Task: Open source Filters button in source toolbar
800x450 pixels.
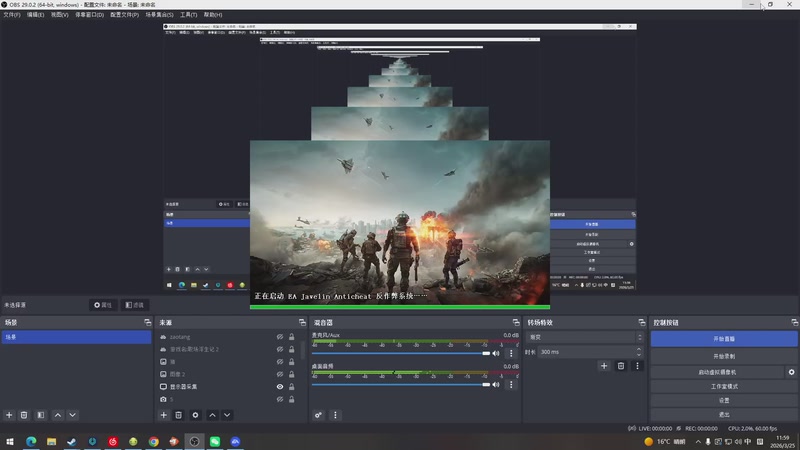Action: coord(135,305)
